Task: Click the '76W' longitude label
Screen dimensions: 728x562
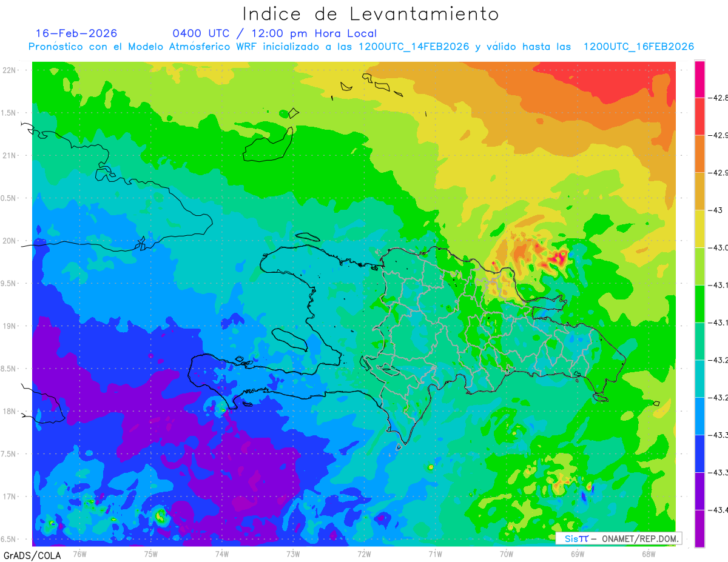Action: [79, 554]
